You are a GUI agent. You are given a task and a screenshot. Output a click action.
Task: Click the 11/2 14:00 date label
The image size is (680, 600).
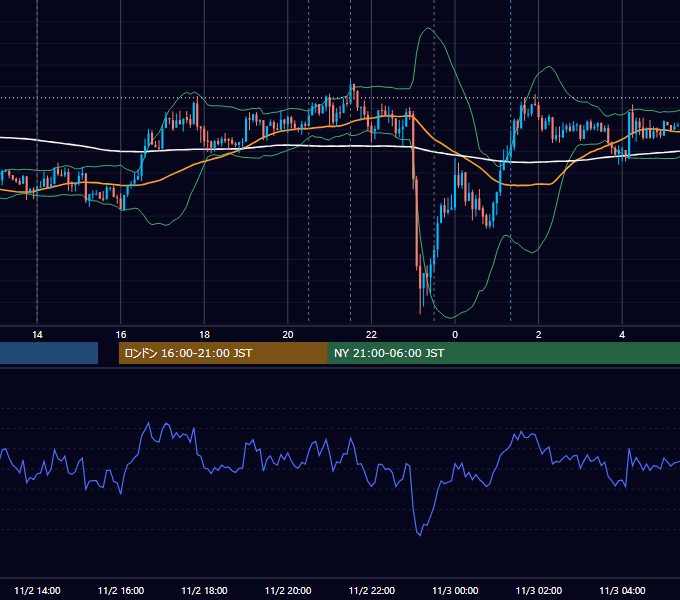[37, 590]
